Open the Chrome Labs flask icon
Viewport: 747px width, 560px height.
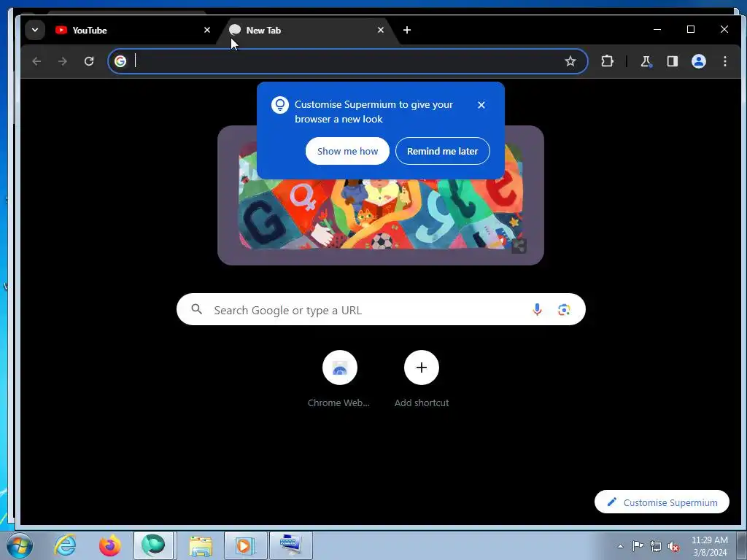(646, 61)
